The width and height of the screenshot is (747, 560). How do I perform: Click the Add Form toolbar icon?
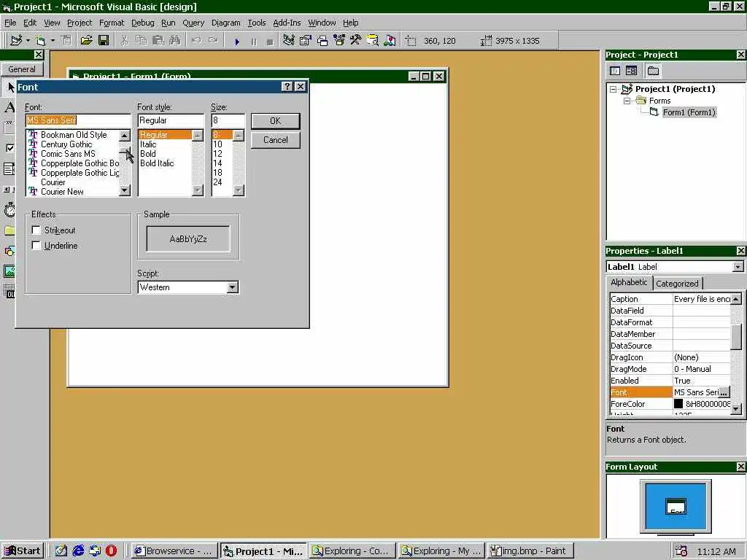pyautogui.click(x=41, y=41)
